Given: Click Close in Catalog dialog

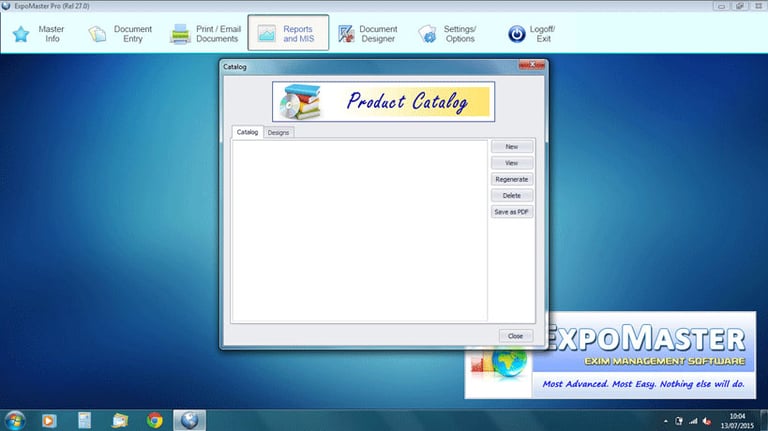Looking at the screenshot, I should 516,336.
